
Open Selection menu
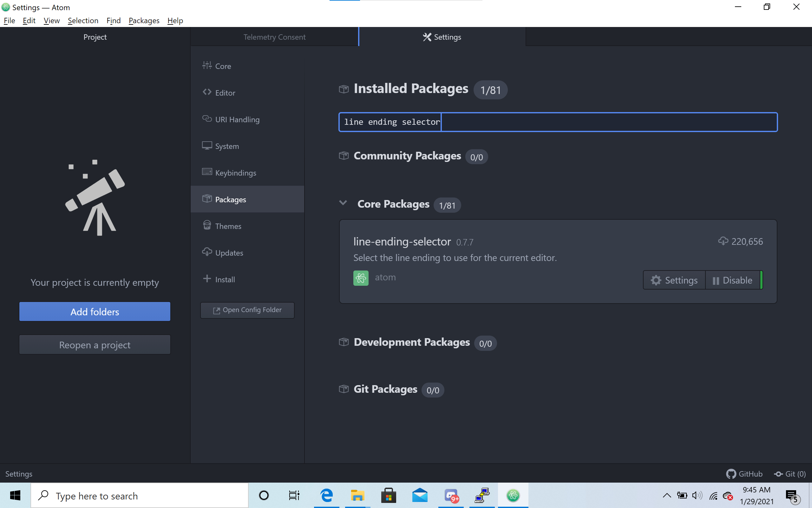[x=83, y=21]
